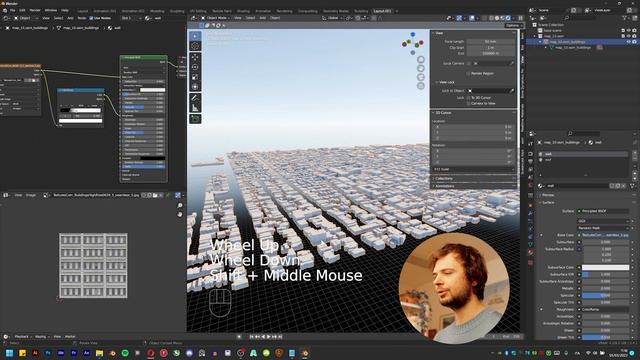Switch viewport to rendered shading
The width and height of the screenshot is (640, 360).
[508, 18]
